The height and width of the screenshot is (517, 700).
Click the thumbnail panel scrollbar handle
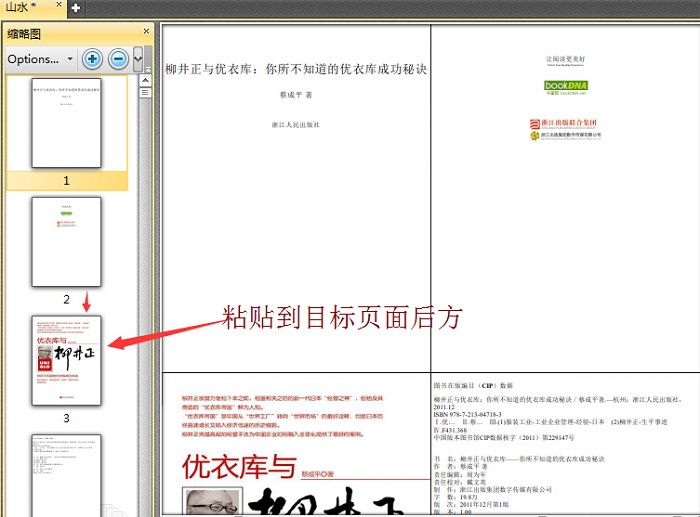(x=145, y=93)
